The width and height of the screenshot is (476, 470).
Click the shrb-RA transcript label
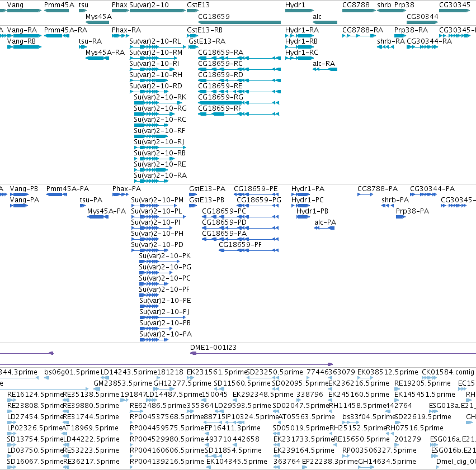coord(391,41)
